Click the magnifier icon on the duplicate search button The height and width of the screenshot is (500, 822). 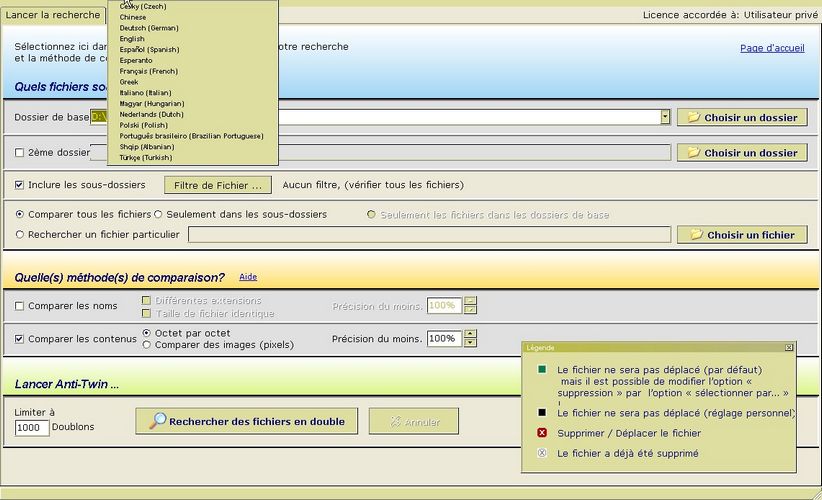[157, 421]
